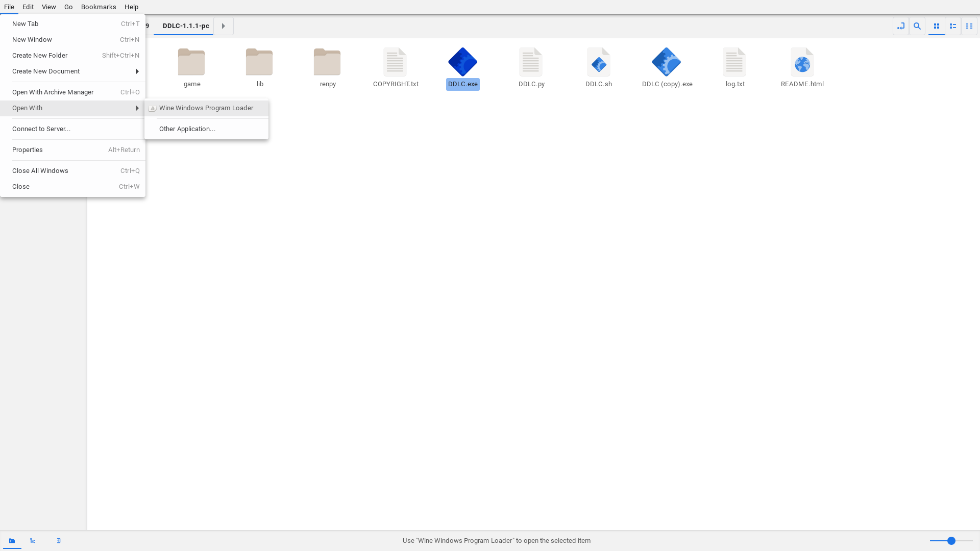Choose Open With Archive Manager
Image resolution: width=980 pixels, height=551 pixels.
[72, 92]
